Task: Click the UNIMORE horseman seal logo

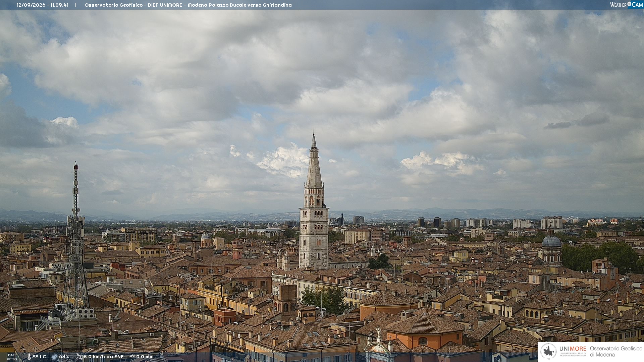Action: 548,351
